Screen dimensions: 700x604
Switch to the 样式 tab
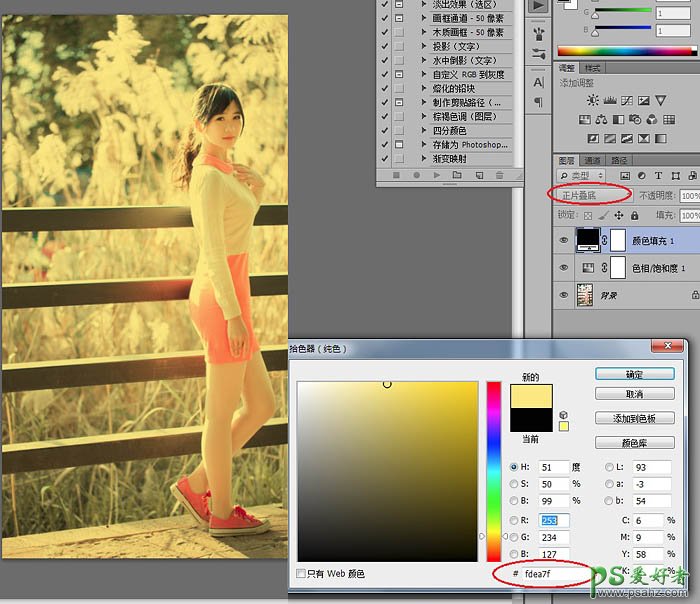coord(593,68)
